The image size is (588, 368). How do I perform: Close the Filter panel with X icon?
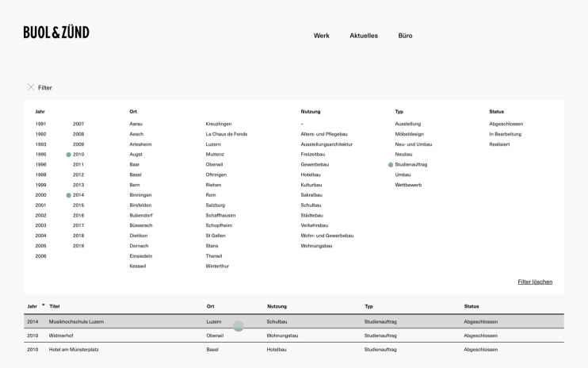tap(31, 87)
